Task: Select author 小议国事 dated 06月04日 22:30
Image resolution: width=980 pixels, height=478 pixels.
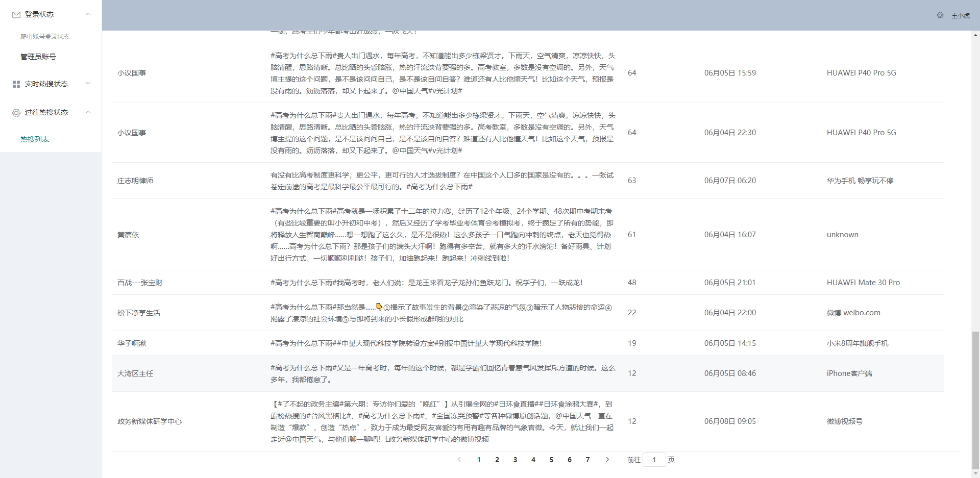Action: [132, 133]
